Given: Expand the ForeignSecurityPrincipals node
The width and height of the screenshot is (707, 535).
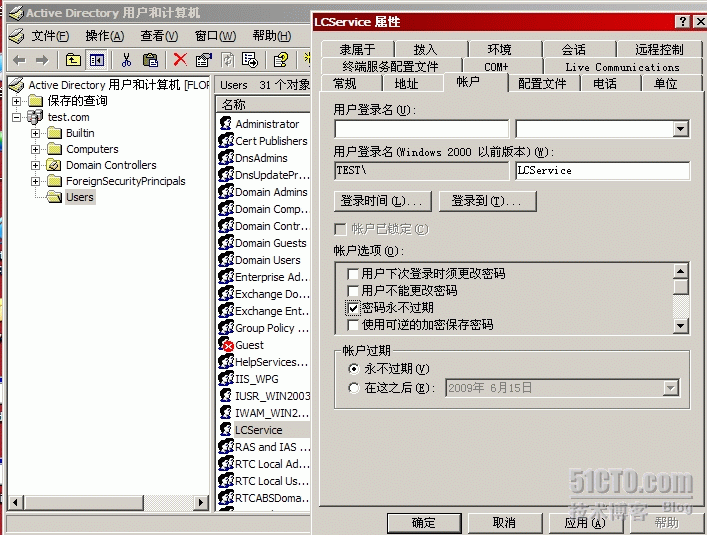Looking at the screenshot, I should tap(35, 181).
